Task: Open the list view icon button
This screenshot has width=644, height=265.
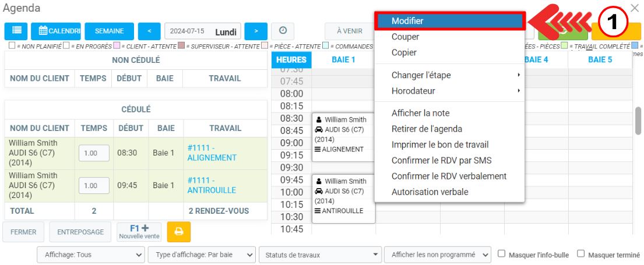Action: coord(16,31)
